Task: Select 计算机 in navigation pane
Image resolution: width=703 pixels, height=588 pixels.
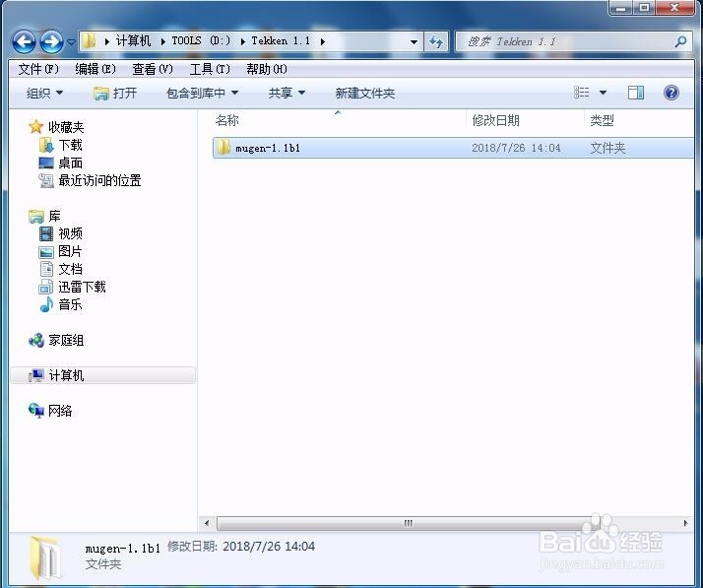Action: click(x=102, y=375)
